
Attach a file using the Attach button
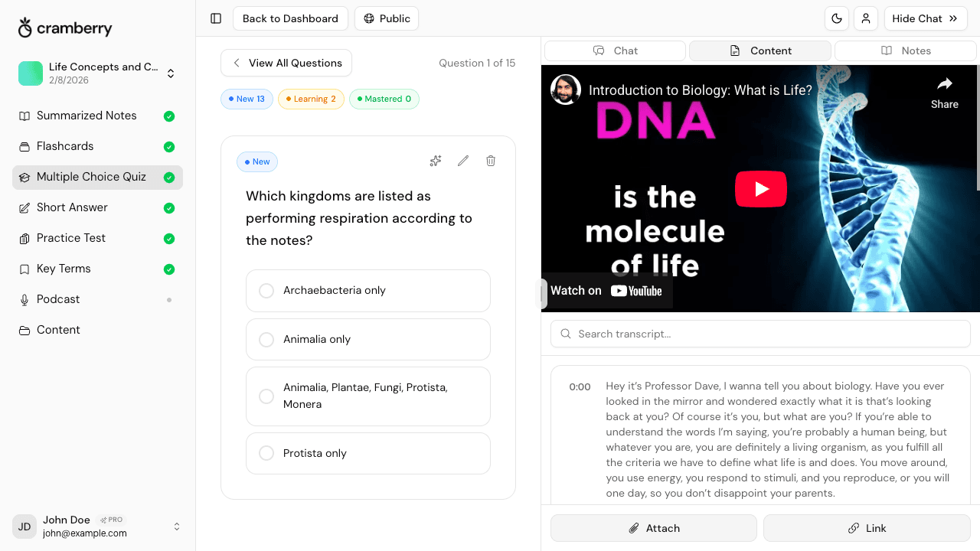click(x=653, y=528)
